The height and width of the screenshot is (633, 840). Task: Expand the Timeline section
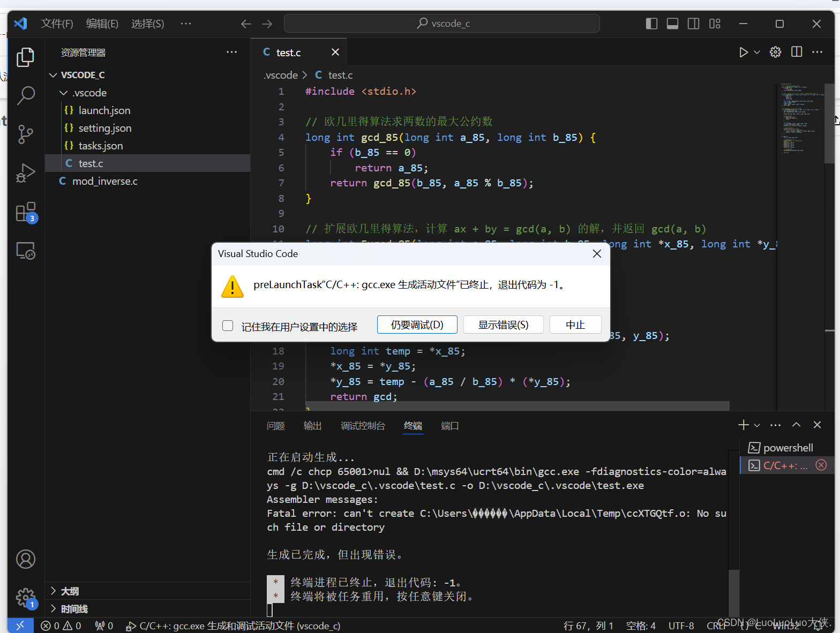click(x=147, y=609)
